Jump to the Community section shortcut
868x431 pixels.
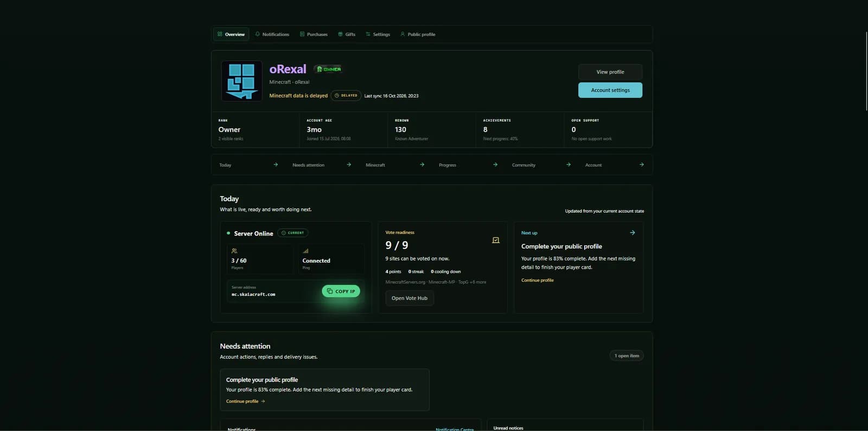click(x=541, y=164)
